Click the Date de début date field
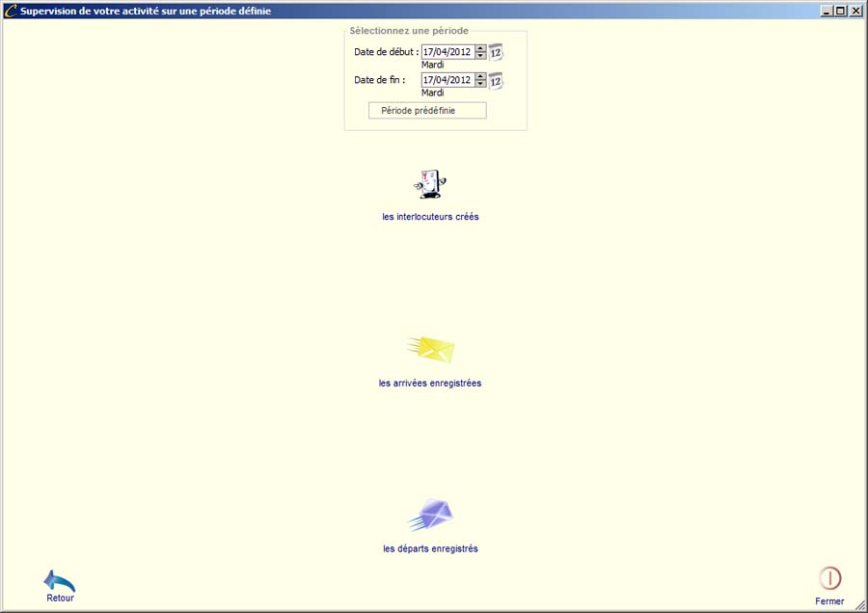Viewport: 868px width, 613px height. pos(448,52)
